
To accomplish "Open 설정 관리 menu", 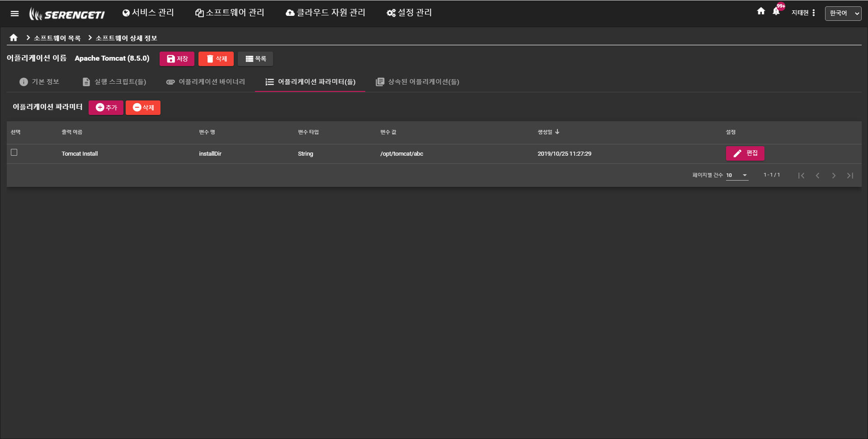I will tap(409, 13).
